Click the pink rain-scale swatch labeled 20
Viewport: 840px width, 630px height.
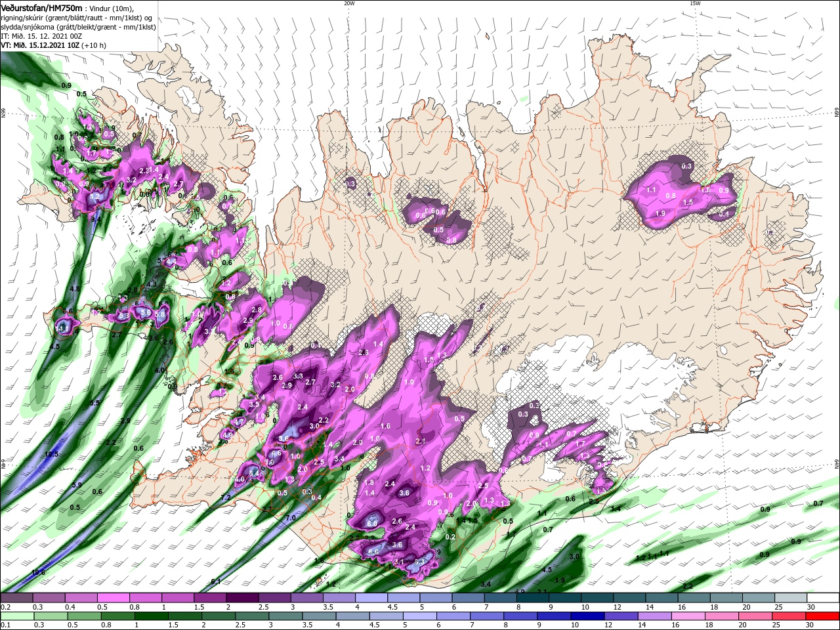[755, 616]
